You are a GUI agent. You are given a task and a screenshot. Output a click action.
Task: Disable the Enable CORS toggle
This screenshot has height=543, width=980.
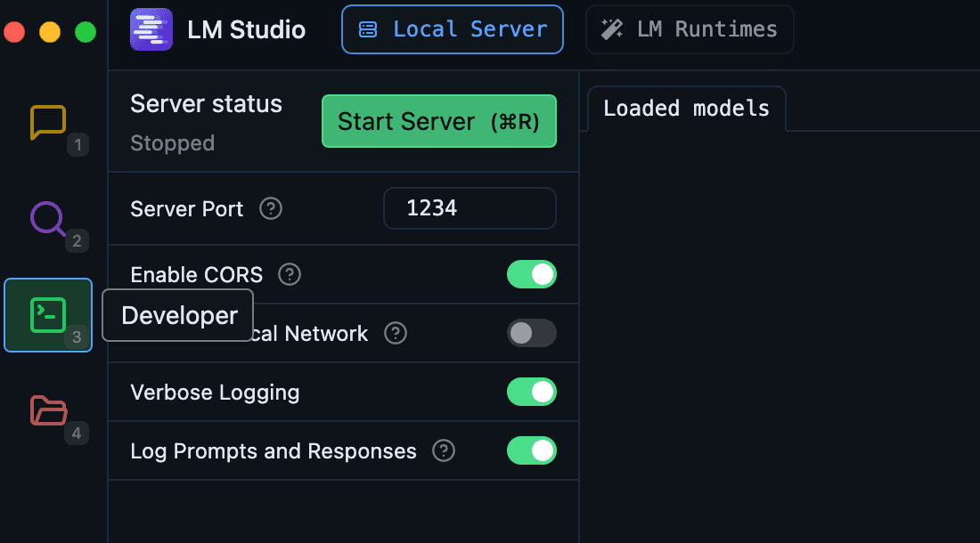(x=531, y=274)
